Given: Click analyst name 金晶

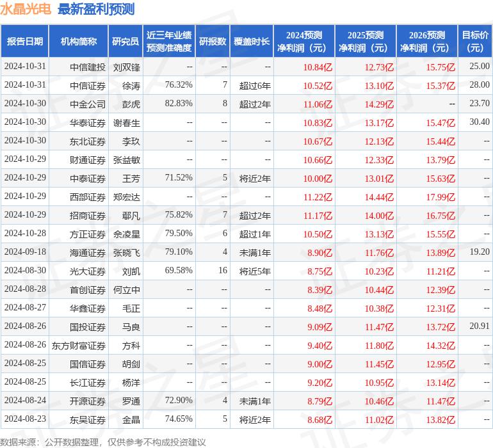Looking at the screenshot, I should pos(131,419).
